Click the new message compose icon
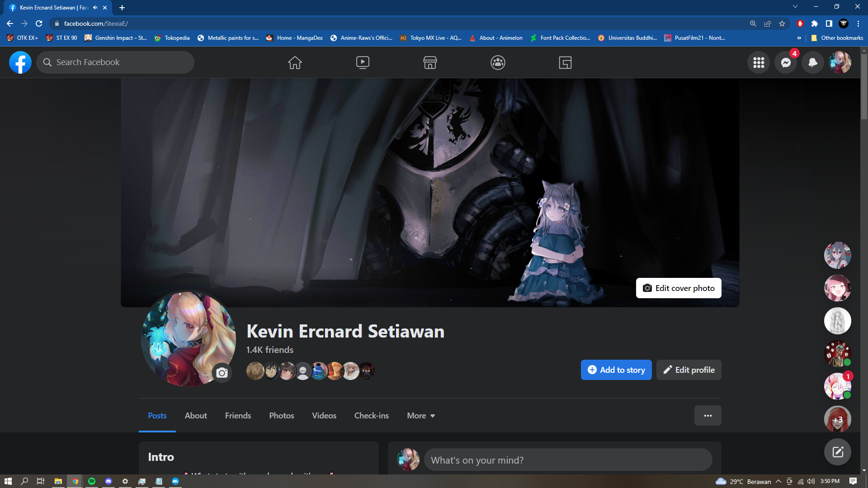 click(838, 452)
